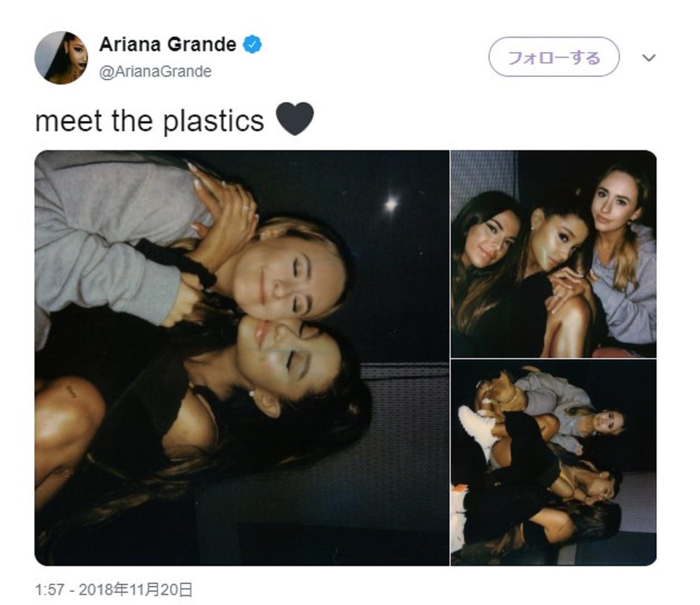The height and width of the screenshot is (605, 700).
Task: Click the 2018年11月20日 date text
Action: coord(136,590)
